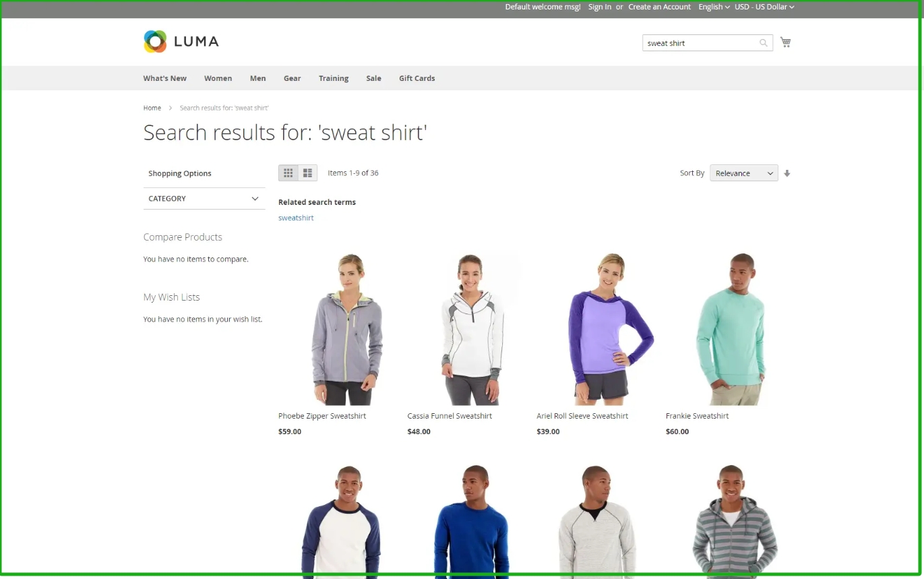Open the Gear menu
The width and height of the screenshot is (924, 579).
coord(292,78)
